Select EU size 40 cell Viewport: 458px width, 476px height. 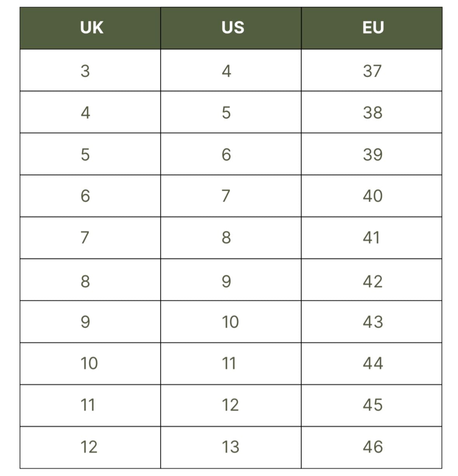pyautogui.click(x=372, y=196)
